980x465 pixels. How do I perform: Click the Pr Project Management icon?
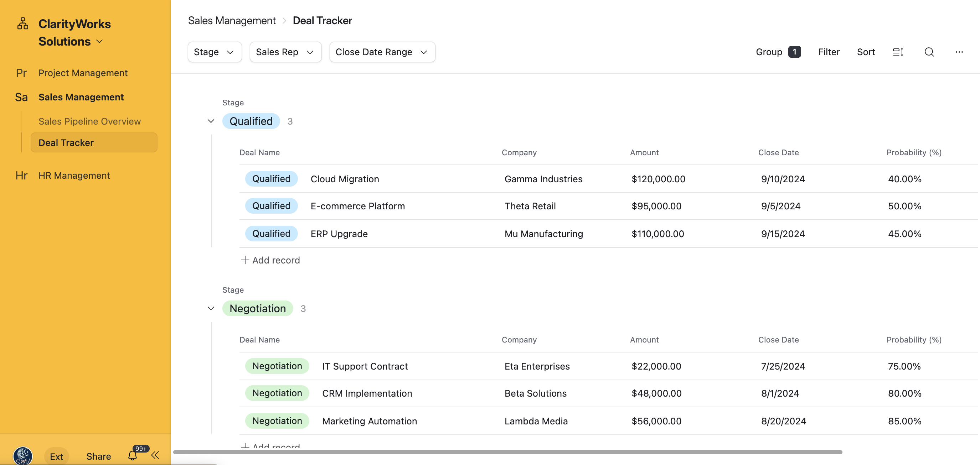click(21, 73)
